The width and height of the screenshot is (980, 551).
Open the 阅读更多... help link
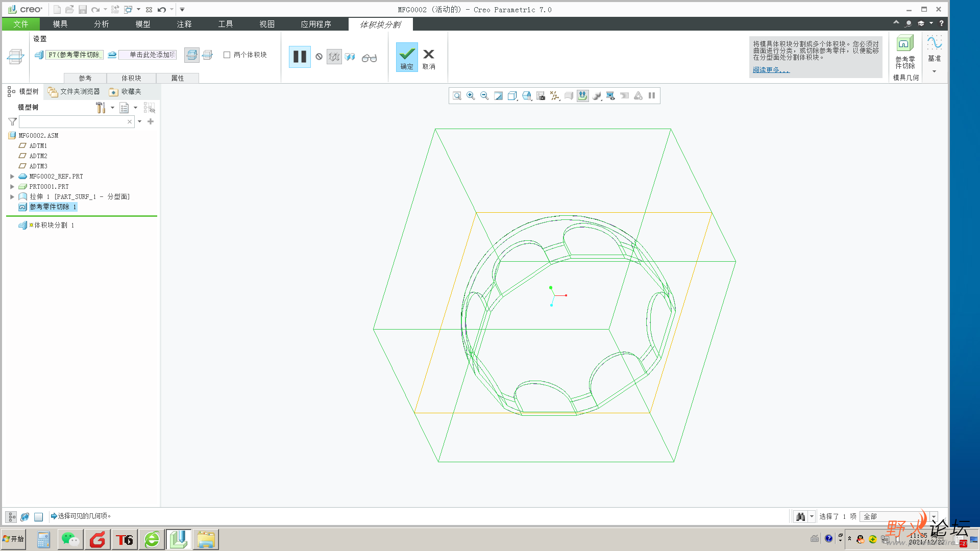(771, 70)
